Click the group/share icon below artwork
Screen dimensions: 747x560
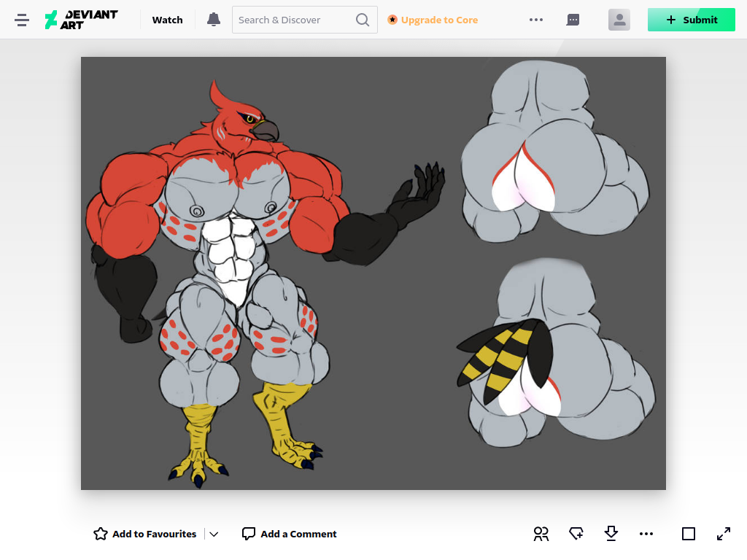(x=541, y=534)
